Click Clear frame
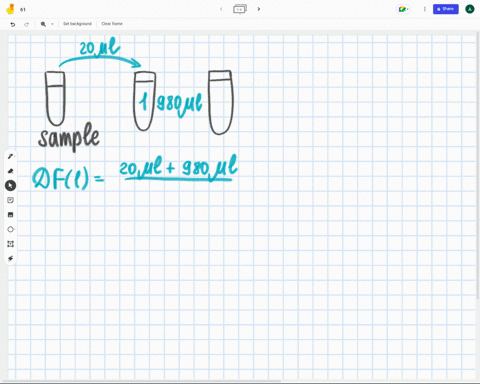Viewport: 480px width, 384px height. 112,24
